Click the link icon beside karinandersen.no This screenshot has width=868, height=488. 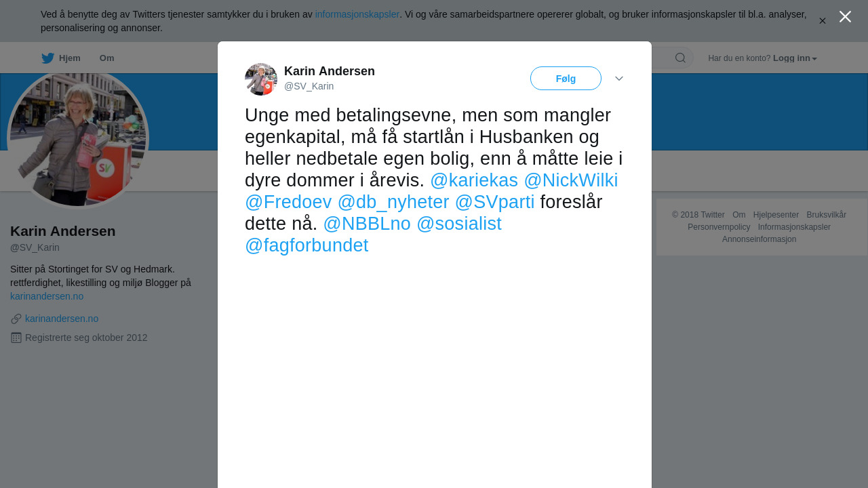coord(16,319)
